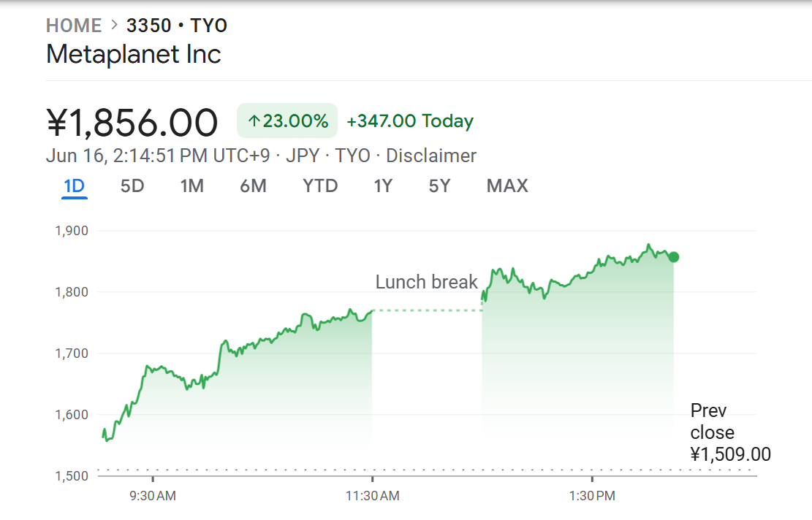Screen dimensions: 812x520
Task: Select the 5Y chart range
Action: point(439,186)
